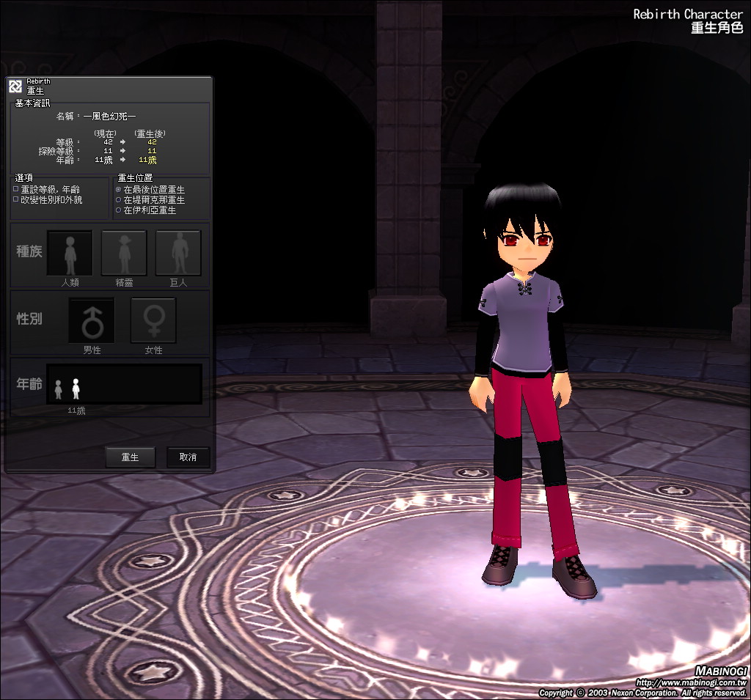The height and width of the screenshot is (700, 751).
Task: Select 在堤爾克那重生 radio option
Action: [x=119, y=199]
